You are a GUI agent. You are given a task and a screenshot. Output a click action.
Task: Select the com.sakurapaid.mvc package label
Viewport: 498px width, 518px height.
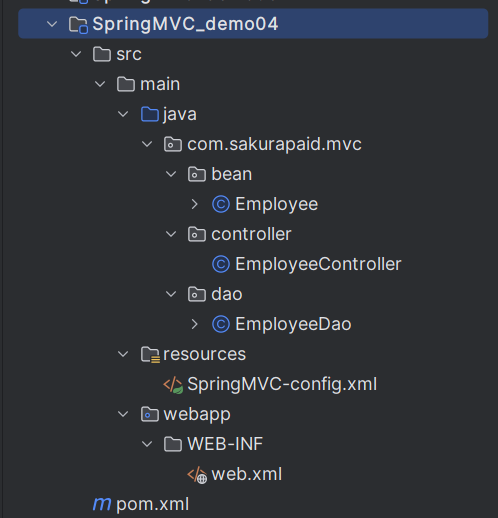(x=274, y=145)
